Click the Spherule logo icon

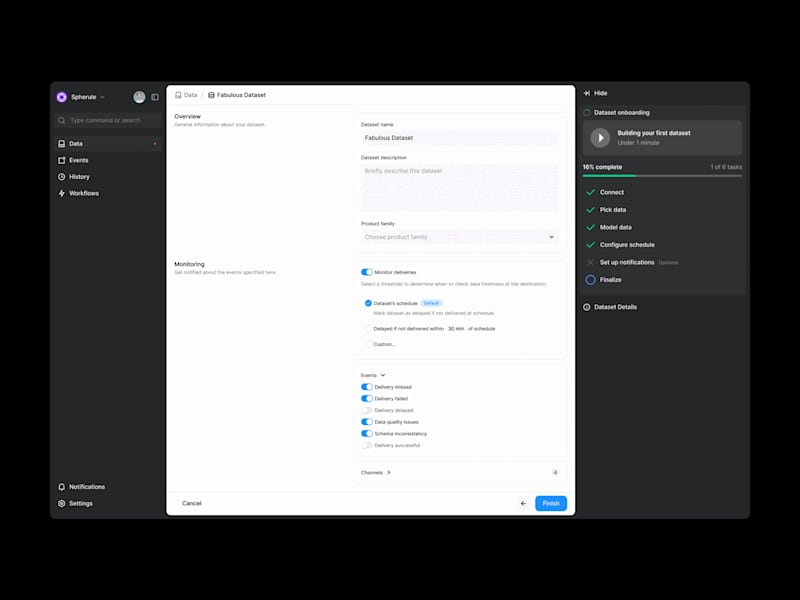coord(62,97)
